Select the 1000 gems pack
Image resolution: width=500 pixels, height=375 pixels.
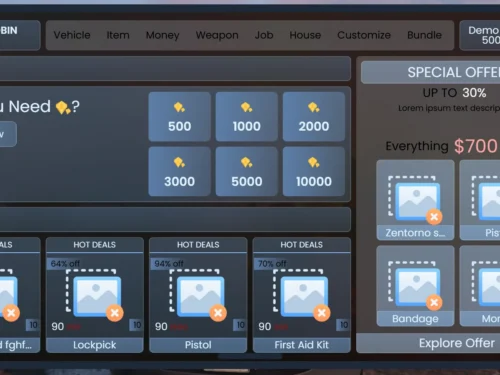(247, 117)
